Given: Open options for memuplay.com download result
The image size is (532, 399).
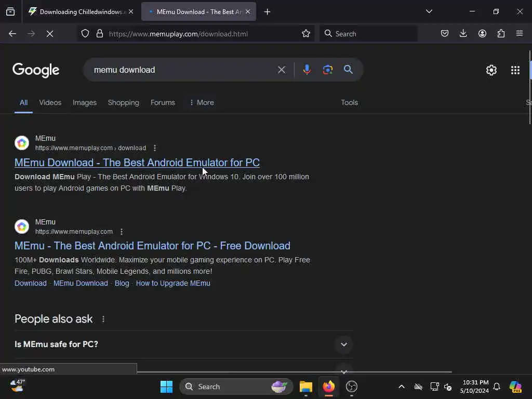Looking at the screenshot, I should click(155, 148).
